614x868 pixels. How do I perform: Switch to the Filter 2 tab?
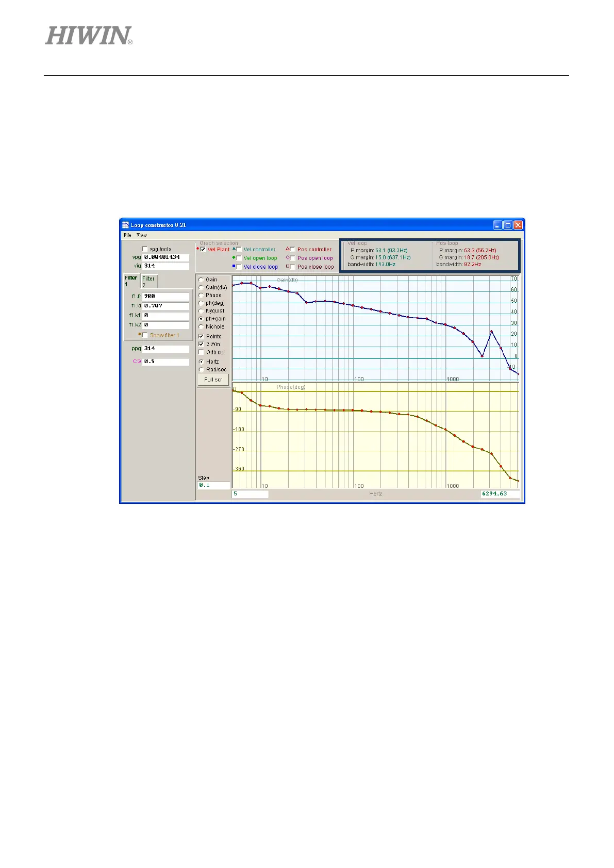point(148,281)
